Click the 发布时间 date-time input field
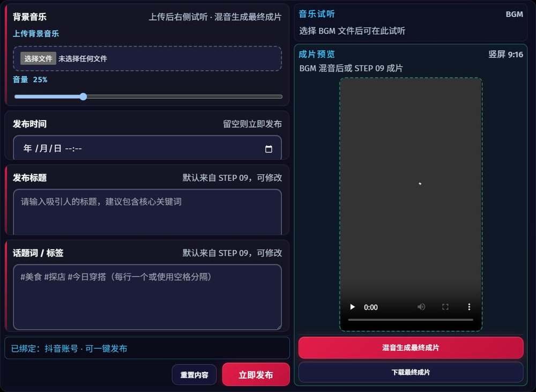 [147, 148]
